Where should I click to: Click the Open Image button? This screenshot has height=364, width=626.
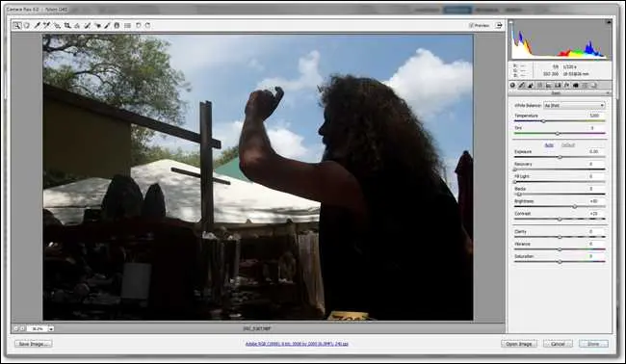[x=519, y=344]
